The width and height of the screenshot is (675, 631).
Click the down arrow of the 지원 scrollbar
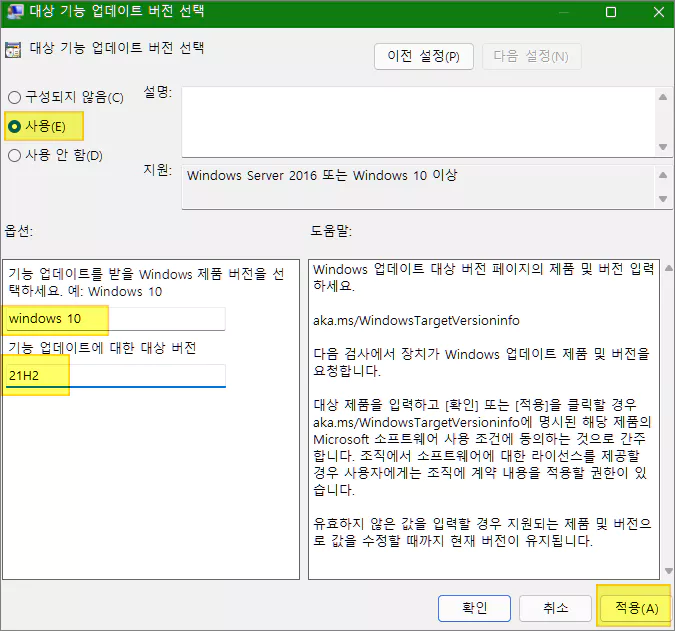(663, 199)
